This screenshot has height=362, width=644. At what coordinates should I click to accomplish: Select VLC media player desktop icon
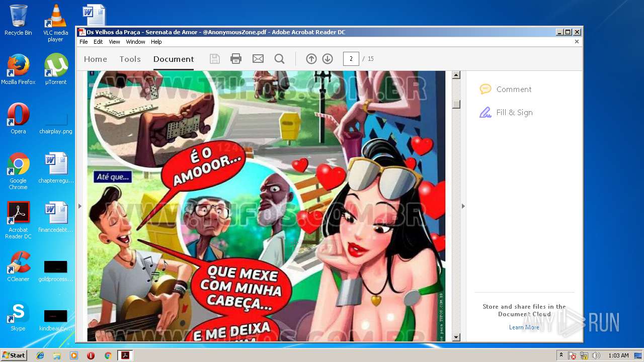55,23
